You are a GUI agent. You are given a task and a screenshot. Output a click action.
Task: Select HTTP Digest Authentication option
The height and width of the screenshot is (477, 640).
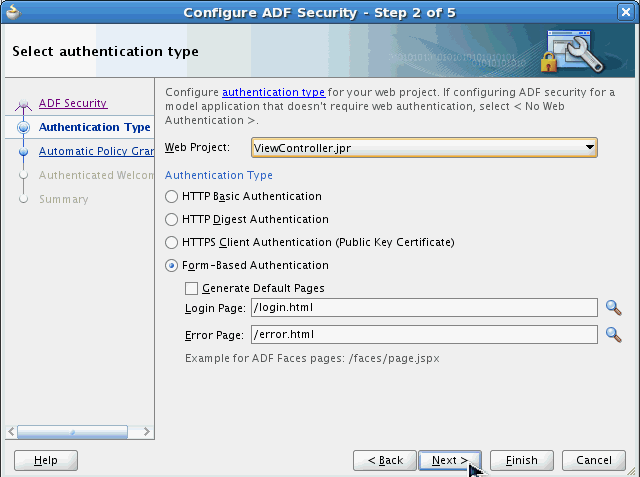coord(171,220)
